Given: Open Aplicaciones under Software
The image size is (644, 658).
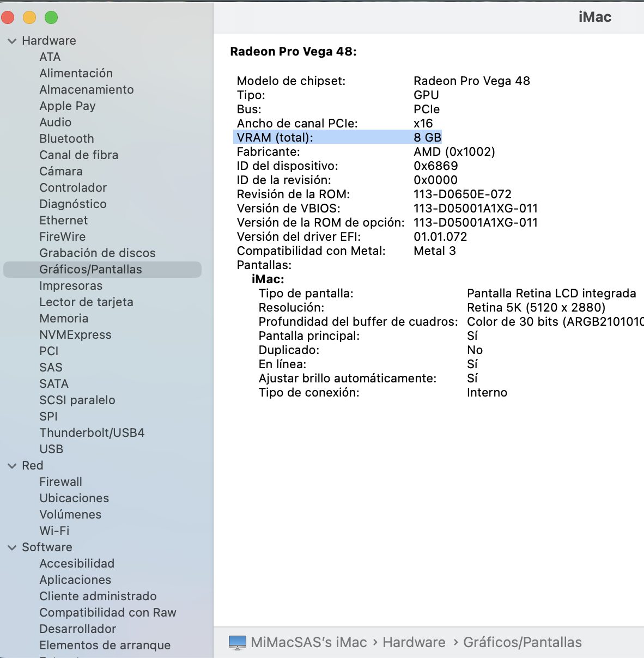Looking at the screenshot, I should tap(75, 580).
